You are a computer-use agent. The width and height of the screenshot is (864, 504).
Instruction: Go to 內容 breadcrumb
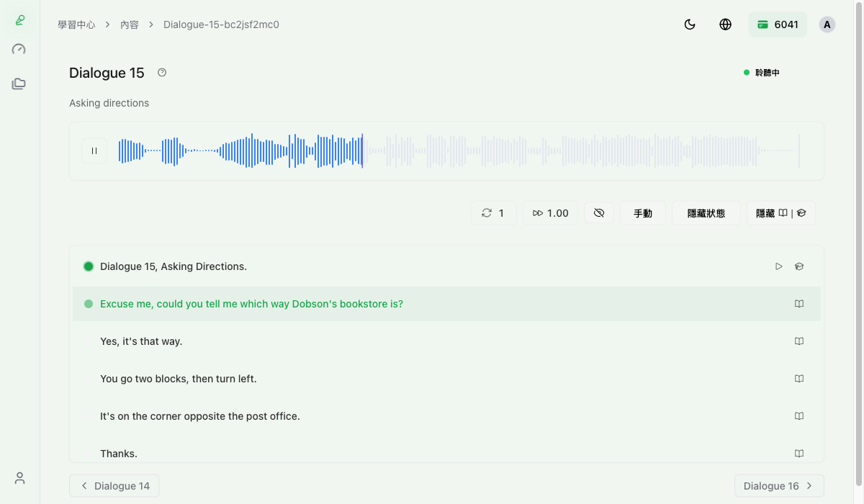click(x=130, y=24)
